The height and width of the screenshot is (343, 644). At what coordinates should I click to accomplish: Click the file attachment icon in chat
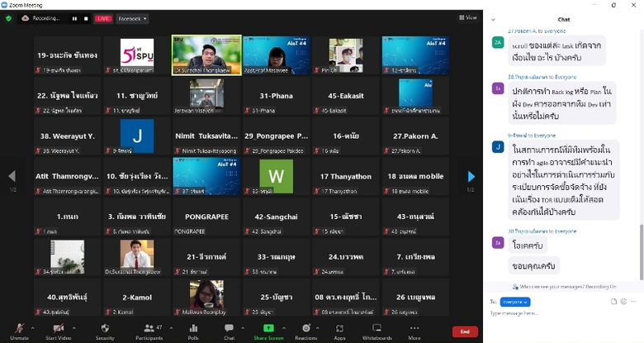coord(613,302)
